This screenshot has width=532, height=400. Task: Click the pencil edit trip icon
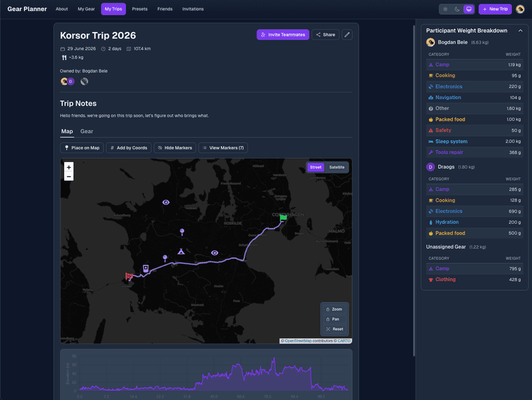coord(347,35)
